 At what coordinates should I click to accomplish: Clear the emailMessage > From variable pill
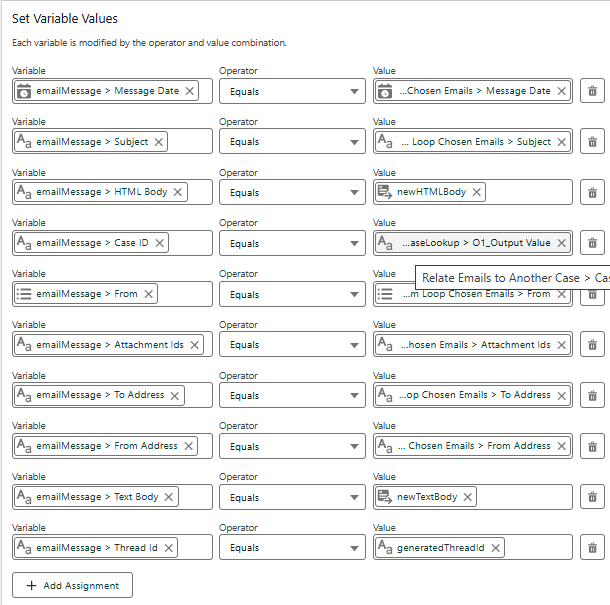149,294
